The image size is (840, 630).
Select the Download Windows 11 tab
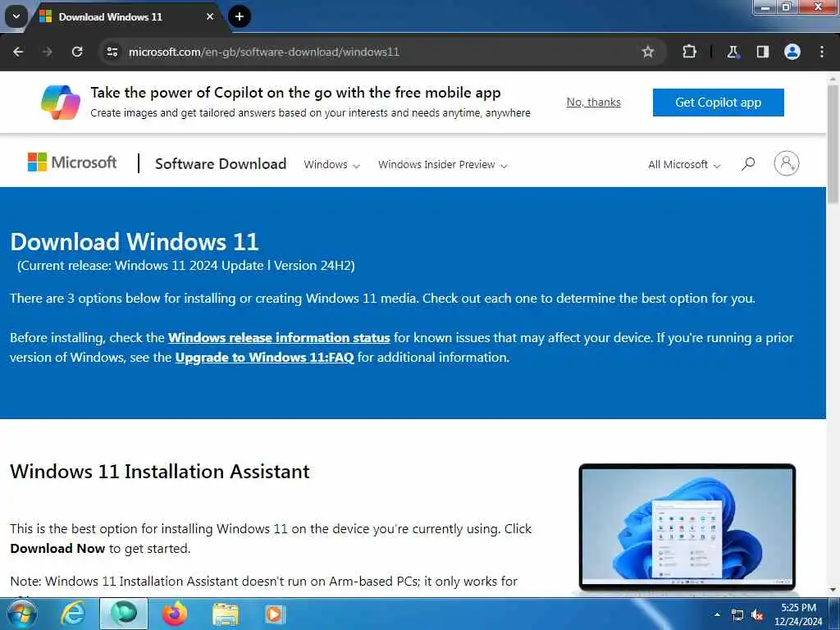click(x=126, y=16)
